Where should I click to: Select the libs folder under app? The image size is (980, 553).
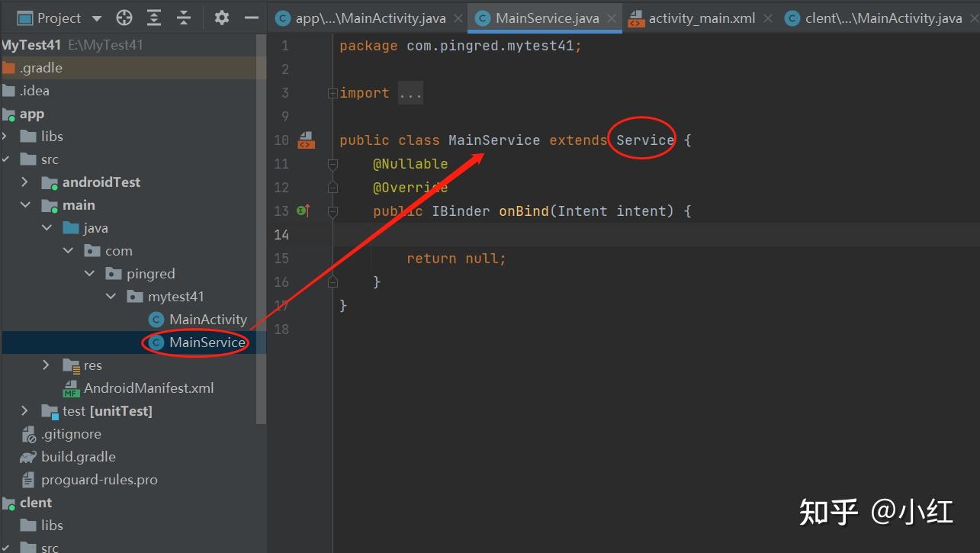click(52, 137)
